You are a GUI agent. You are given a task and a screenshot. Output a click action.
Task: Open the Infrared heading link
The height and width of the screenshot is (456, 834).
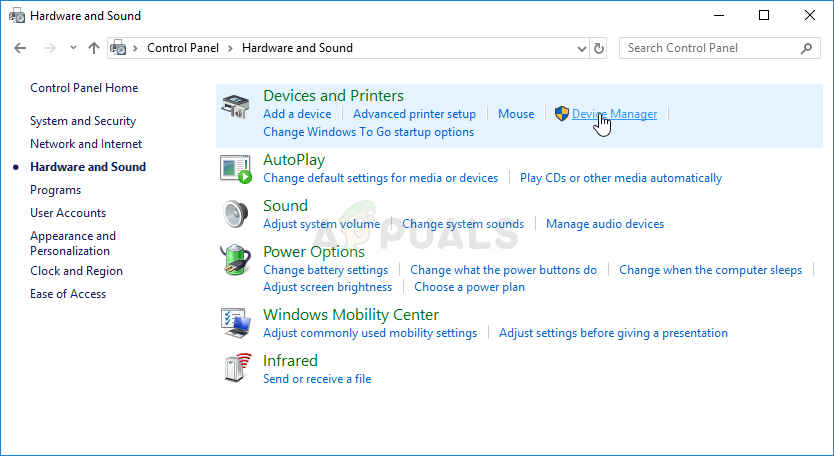[x=290, y=360]
